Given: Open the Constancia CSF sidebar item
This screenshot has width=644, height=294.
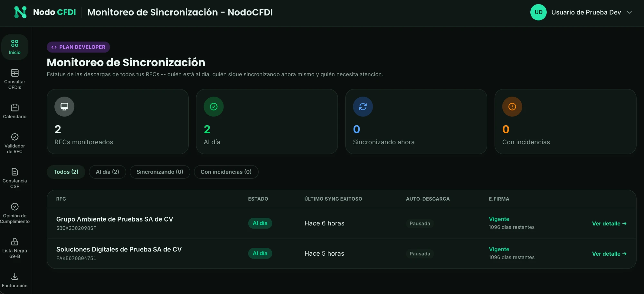Looking at the screenshot, I should click(x=14, y=178).
